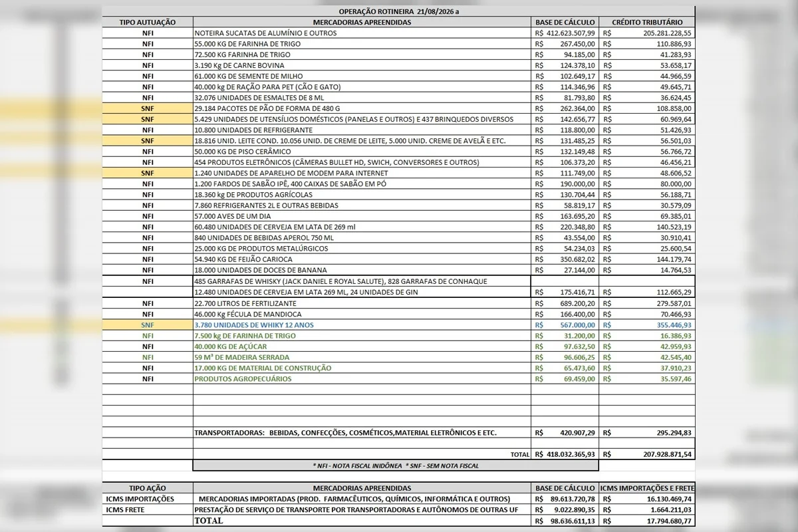Click "60.480 UNIDADES DE CERVEJA EM LATA" cell

coord(362,227)
